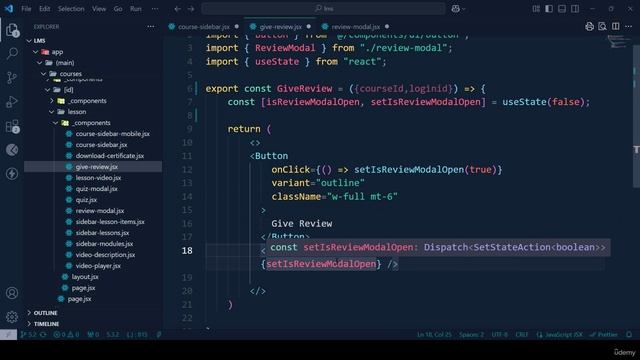This screenshot has width=640, height=360.
Task: Toggle primary side bar layout icon
Action: [x=549, y=9]
